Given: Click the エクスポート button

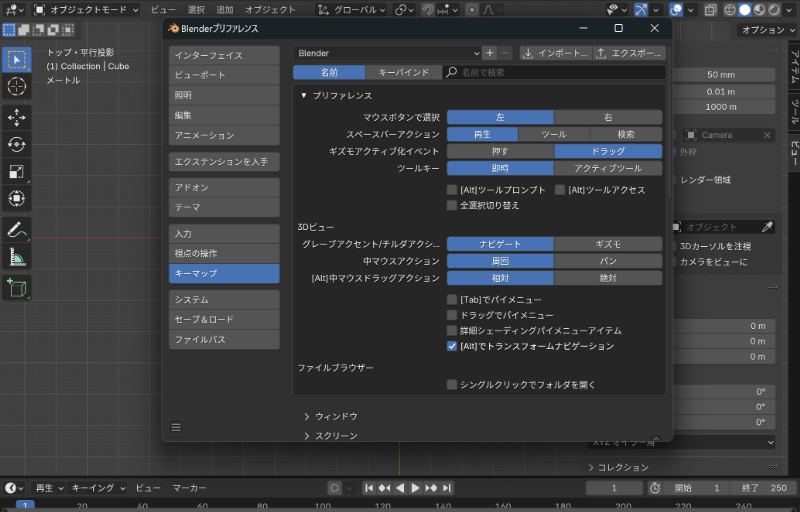Looking at the screenshot, I should [x=630, y=53].
